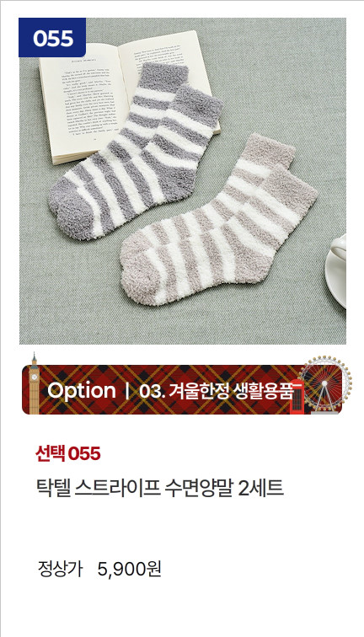Open the 탁텔 스트라이프 수면양말 2세트 product title
Viewport: 364px width, 637px height.
(160, 489)
